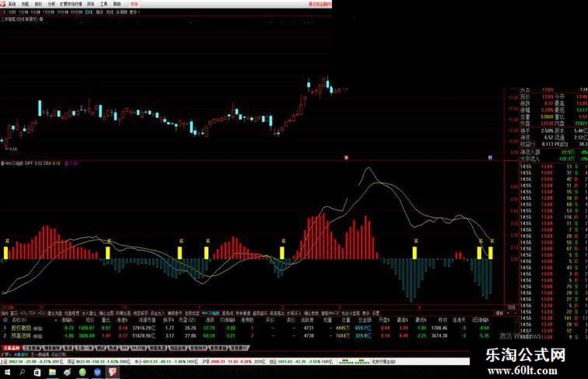Open the 扩展市场行情 menu
This screenshot has width=588, height=379.
(x=72, y=4)
